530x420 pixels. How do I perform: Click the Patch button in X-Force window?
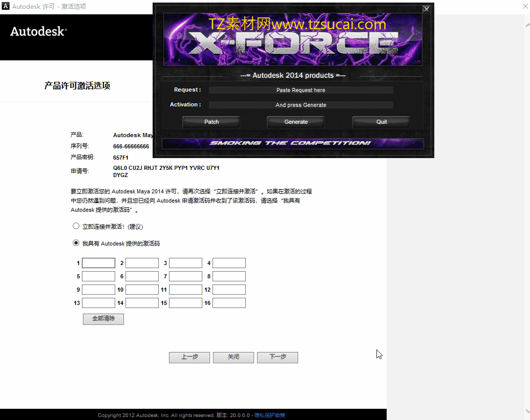pyautogui.click(x=211, y=122)
